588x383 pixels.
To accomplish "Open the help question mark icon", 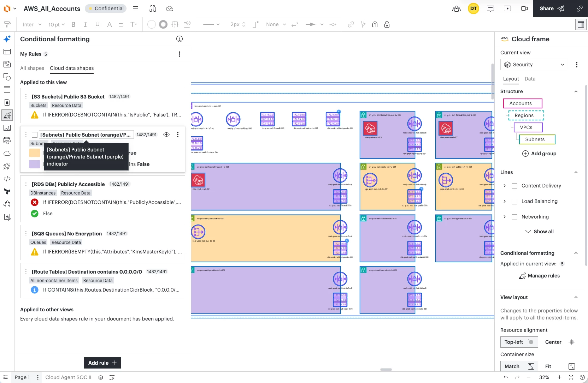I will coord(582,377).
